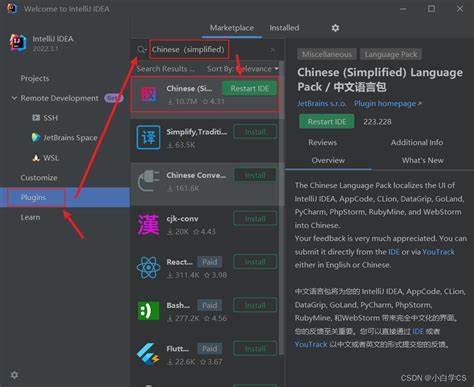Open the Plugin homepage link
The height and width of the screenshot is (387, 474).
click(388, 104)
